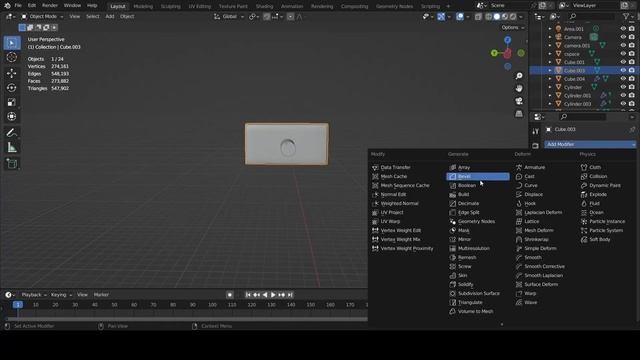Open the timeline Keying dropdown
The image size is (640, 360).
[x=61, y=295]
